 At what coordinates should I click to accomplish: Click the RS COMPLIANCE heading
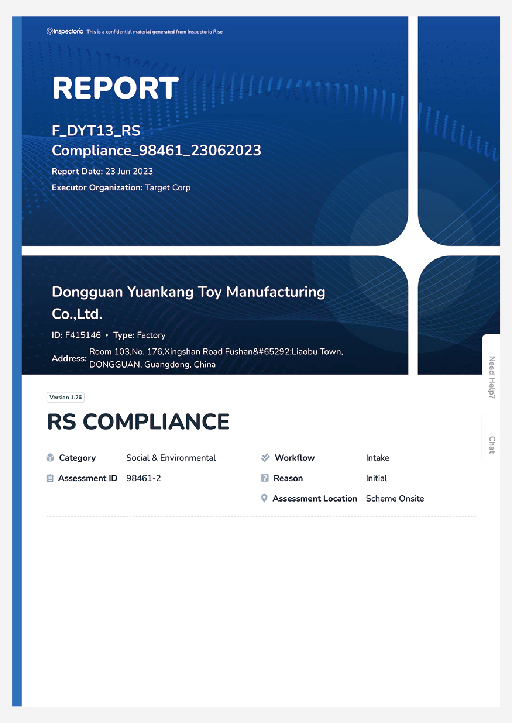point(138,421)
